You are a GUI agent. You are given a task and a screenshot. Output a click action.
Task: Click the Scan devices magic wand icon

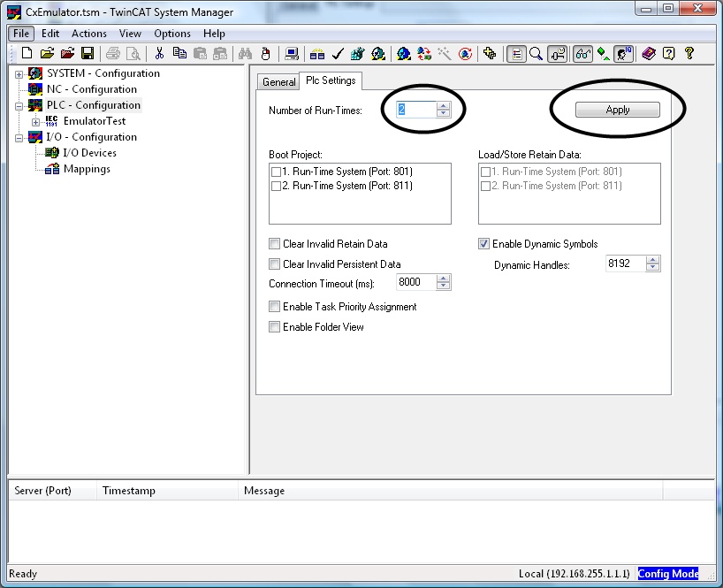point(445,54)
